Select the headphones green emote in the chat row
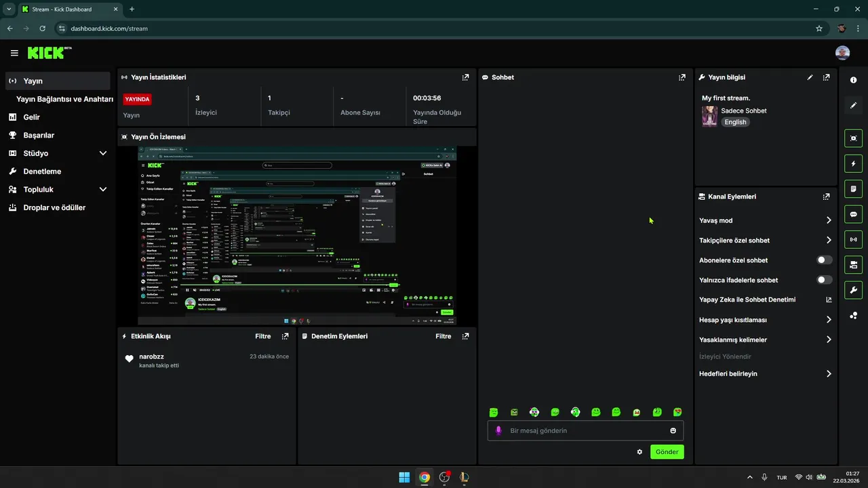The height and width of the screenshot is (488, 868). [575, 412]
